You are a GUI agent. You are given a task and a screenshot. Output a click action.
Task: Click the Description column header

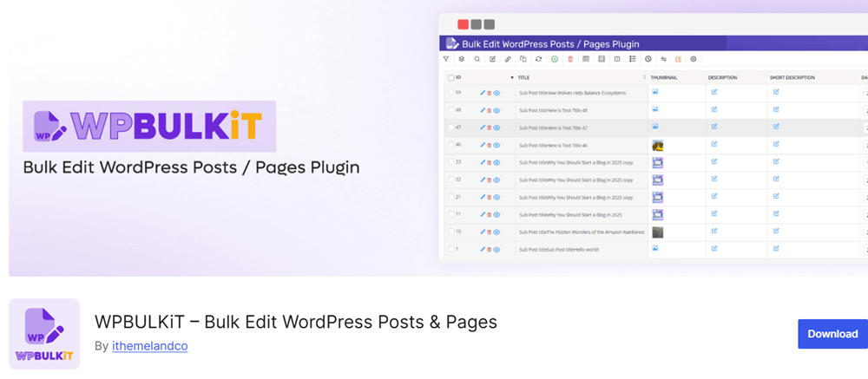click(722, 78)
